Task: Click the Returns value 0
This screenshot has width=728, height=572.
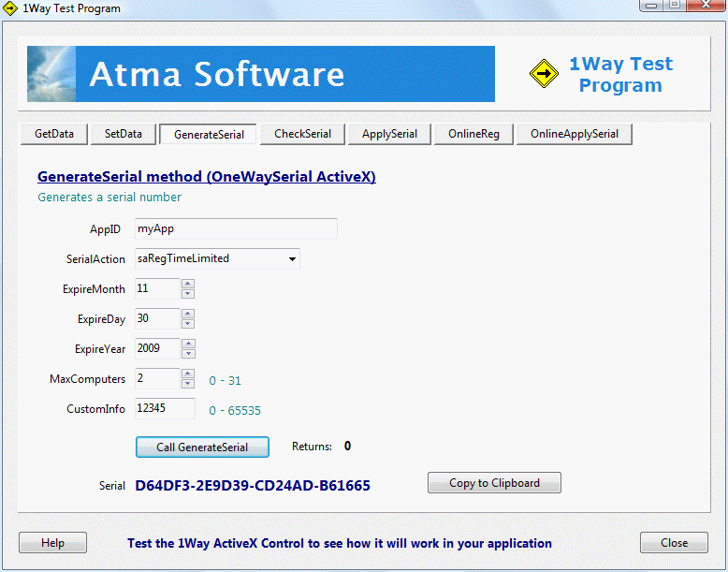Action: point(347,446)
